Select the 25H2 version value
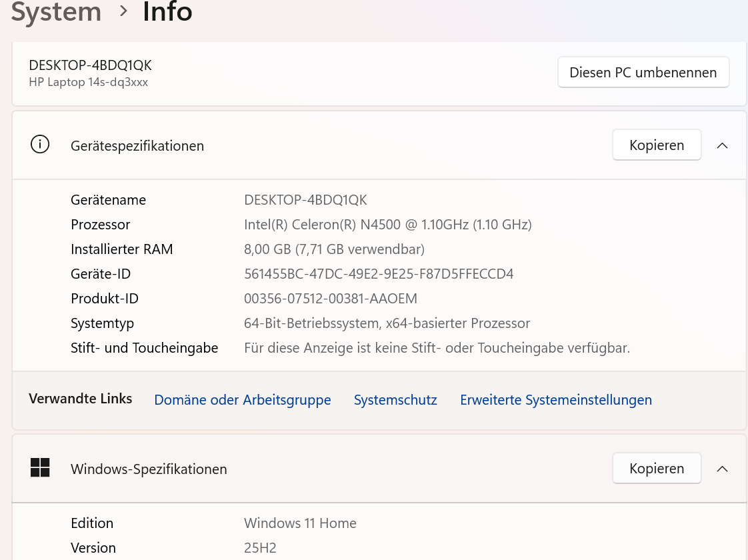Screen dimensions: 748x560 260,548
